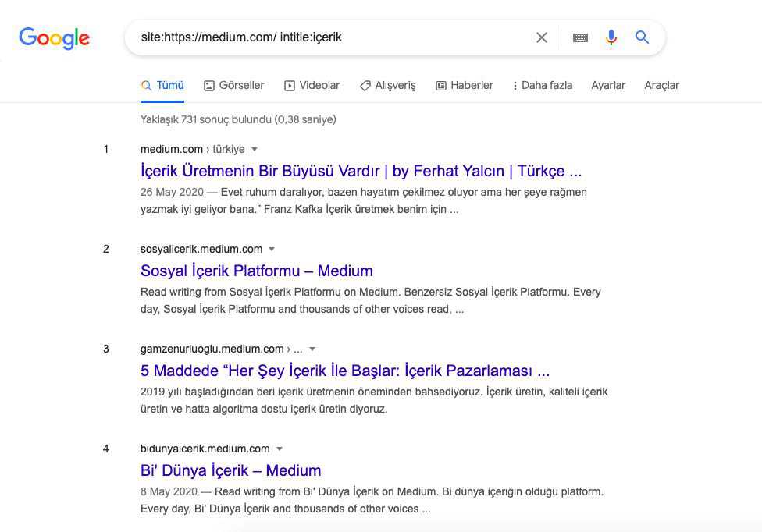Screen dimensions: 762x532
Task: Open the Görseller images tab
Action: pyautogui.click(x=234, y=86)
